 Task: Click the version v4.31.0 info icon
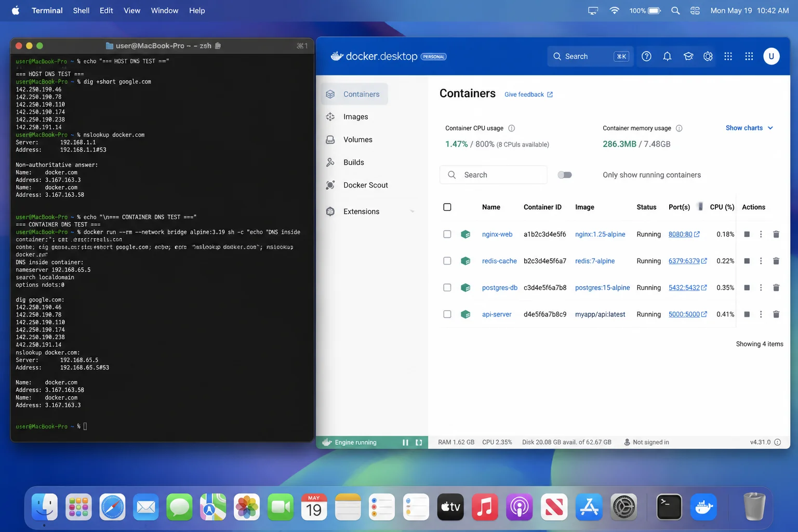click(778, 442)
